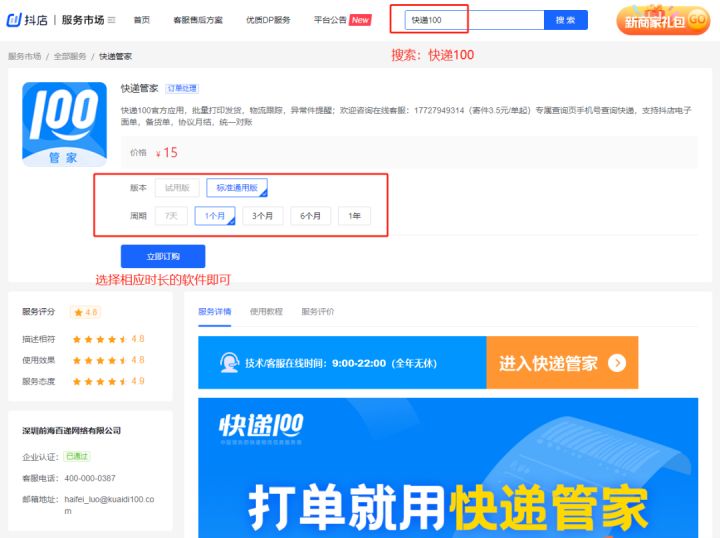Click the 快递管家 product title
The image size is (720, 538).
[139, 88]
